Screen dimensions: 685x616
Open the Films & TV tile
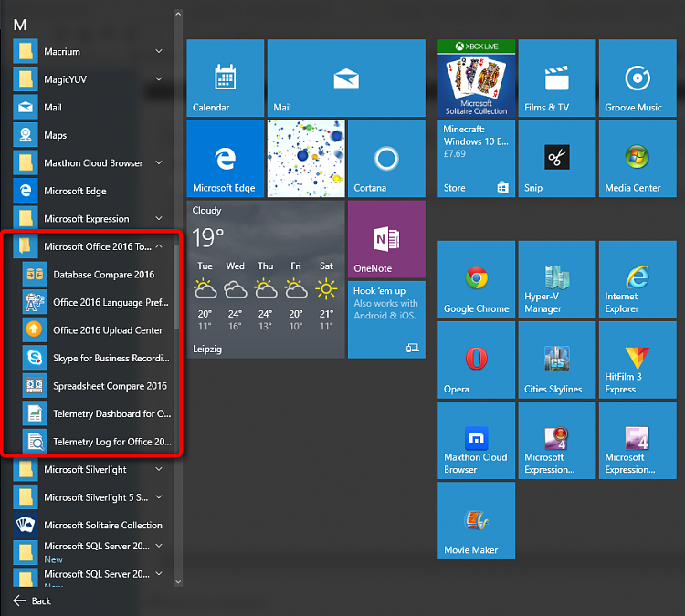[557, 78]
